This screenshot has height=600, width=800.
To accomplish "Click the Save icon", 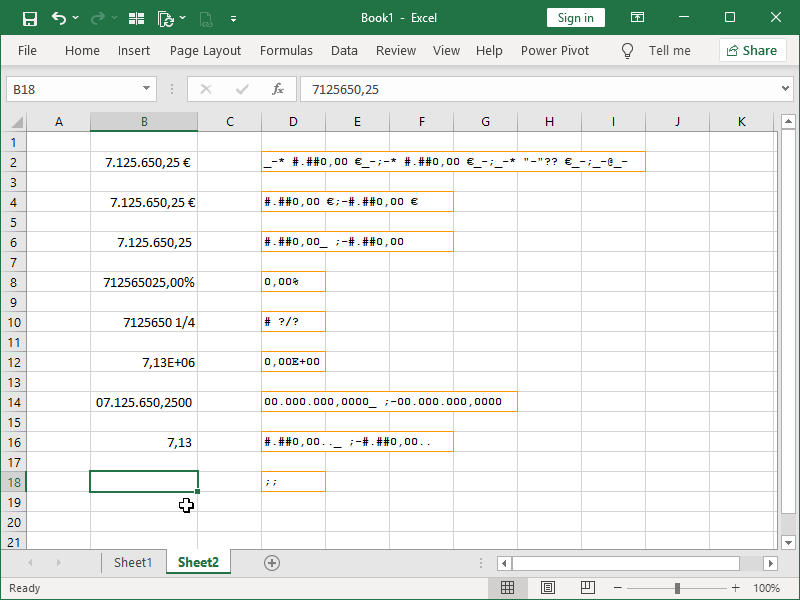I will (x=28, y=17).
